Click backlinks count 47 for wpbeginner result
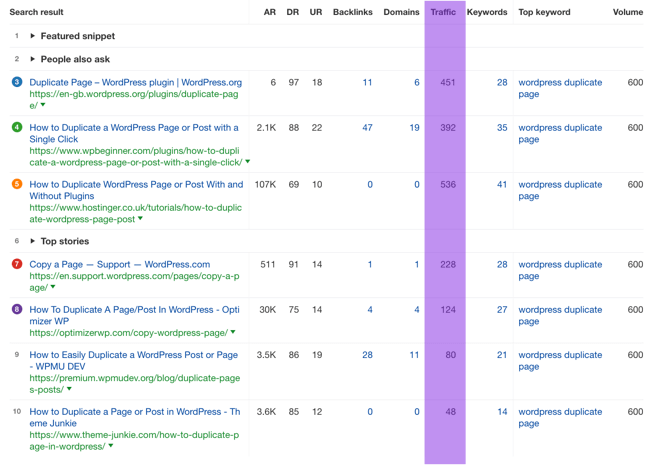The height and width of the screenshot is (465, 650). [367, 128]
